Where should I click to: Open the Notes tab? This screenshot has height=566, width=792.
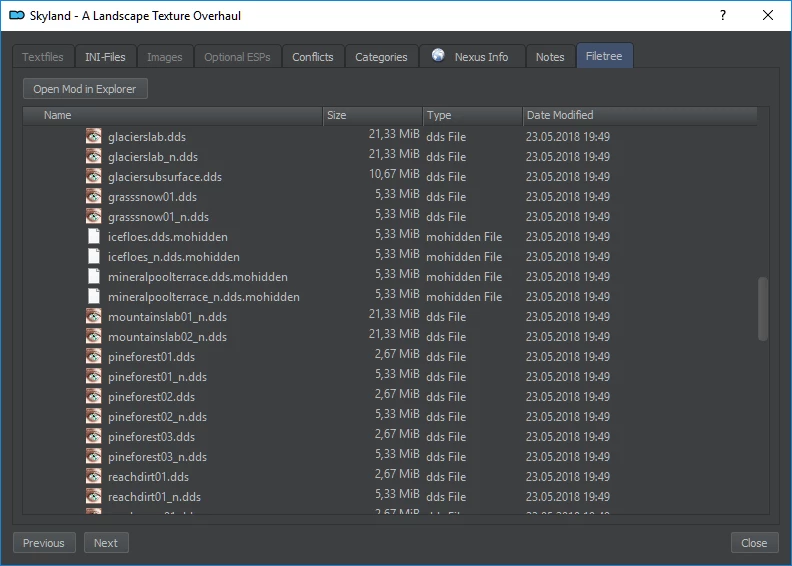(x=550, y=57)
